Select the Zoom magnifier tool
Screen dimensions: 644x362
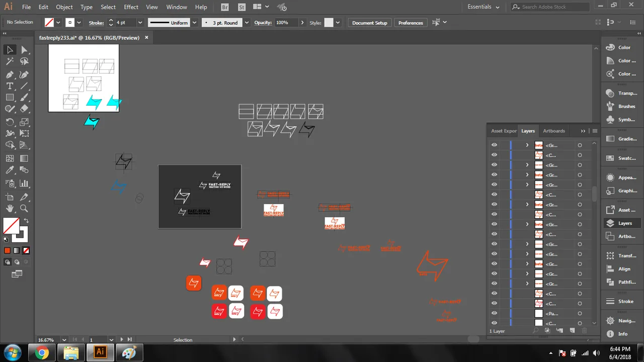tap(24, 208)
